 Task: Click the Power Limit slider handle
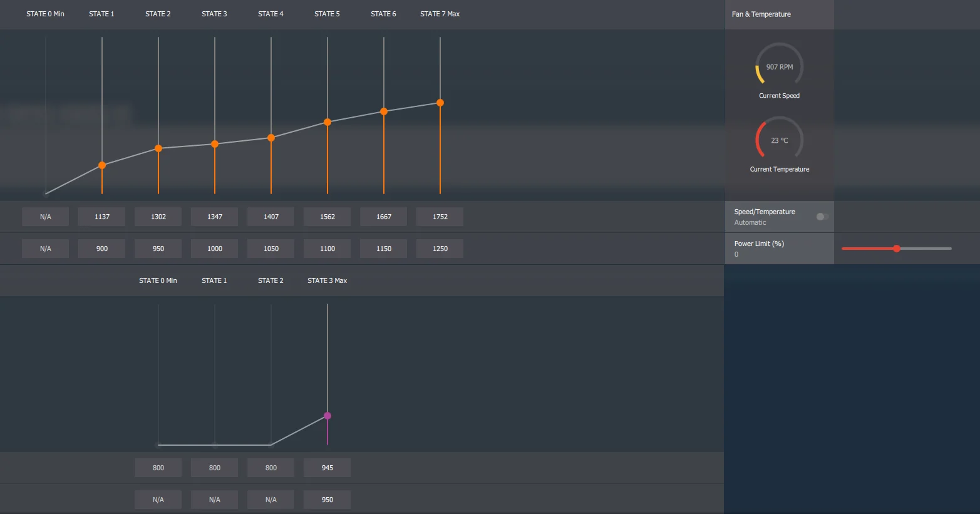click(897, 249)
